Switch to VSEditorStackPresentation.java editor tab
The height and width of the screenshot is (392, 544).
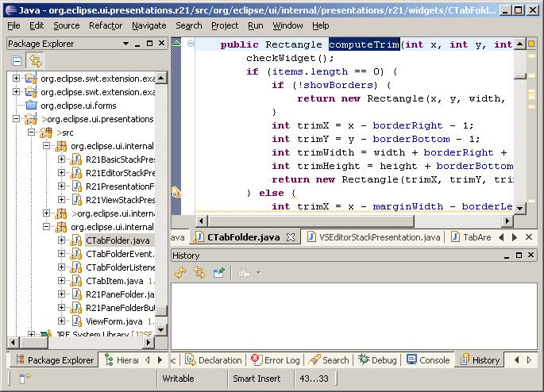tap(374, 237)
